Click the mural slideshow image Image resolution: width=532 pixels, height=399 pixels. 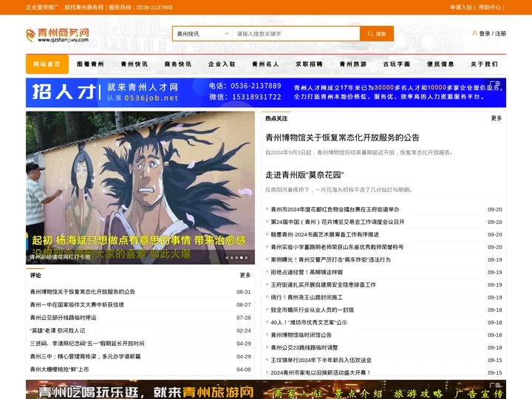140,188
